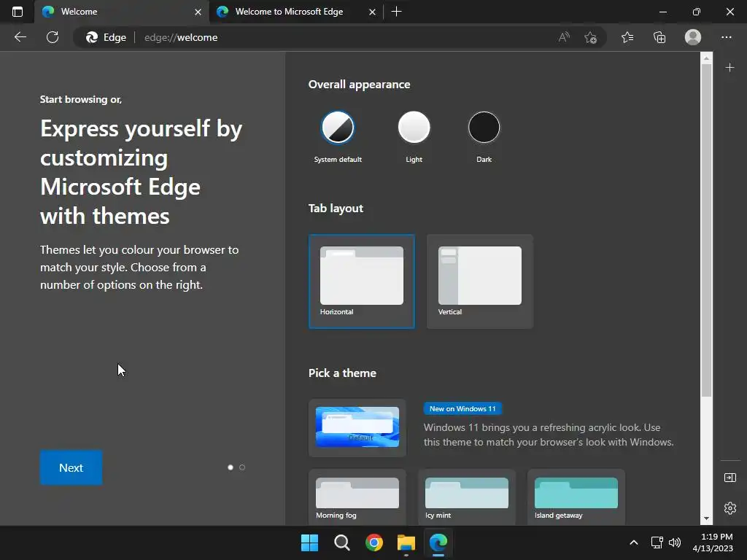This screenshot has height=560, width=747.
Task: Click the Edge site identity badge
Action: pos(106,37)
